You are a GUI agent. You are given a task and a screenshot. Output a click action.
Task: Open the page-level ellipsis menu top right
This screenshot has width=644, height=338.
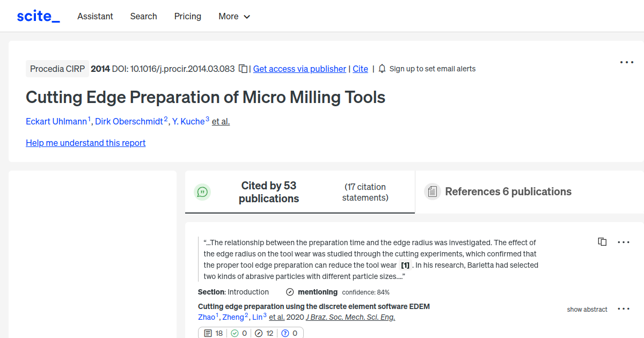point(626,62)
